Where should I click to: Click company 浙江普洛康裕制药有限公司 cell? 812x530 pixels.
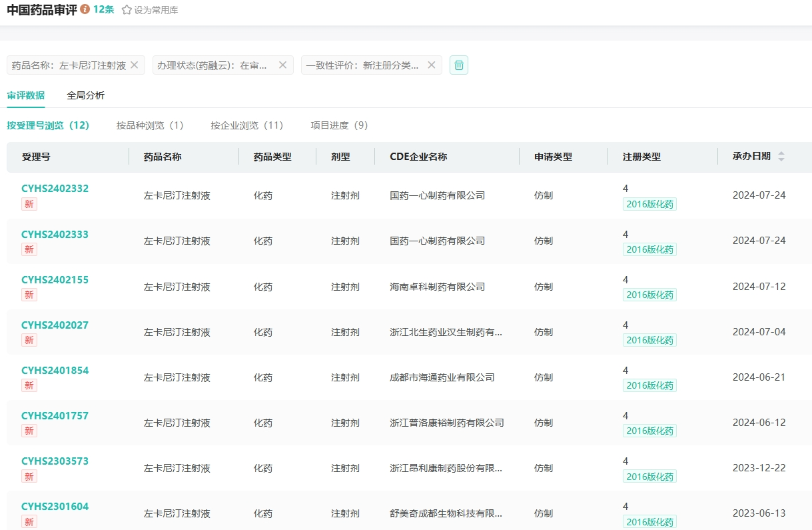pyautogui.click(x=446, y=423)
